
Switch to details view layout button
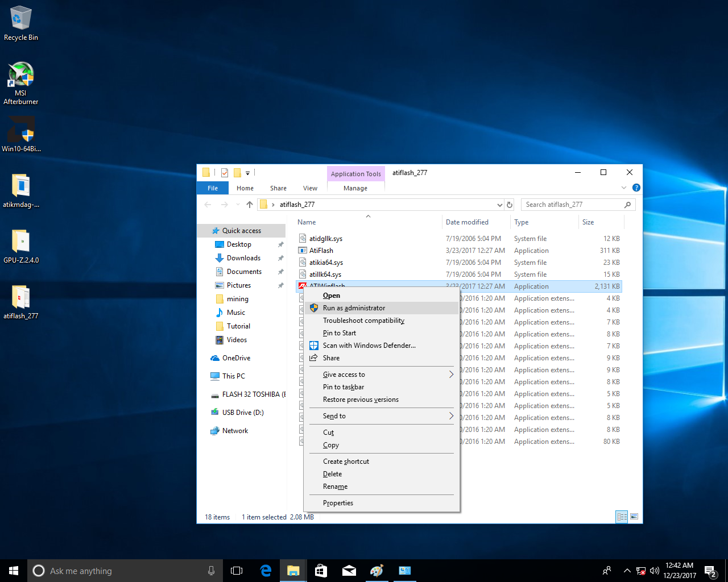(622, 517)
